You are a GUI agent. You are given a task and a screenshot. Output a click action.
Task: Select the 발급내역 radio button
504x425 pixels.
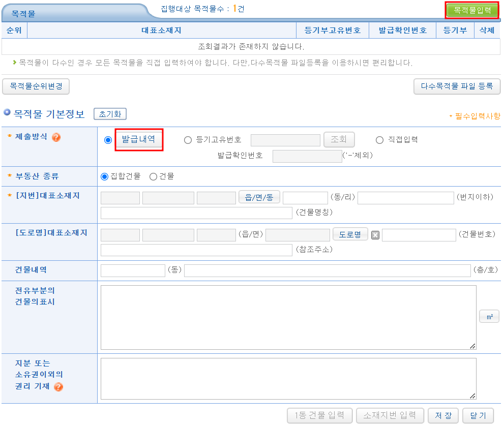(108, 140)
